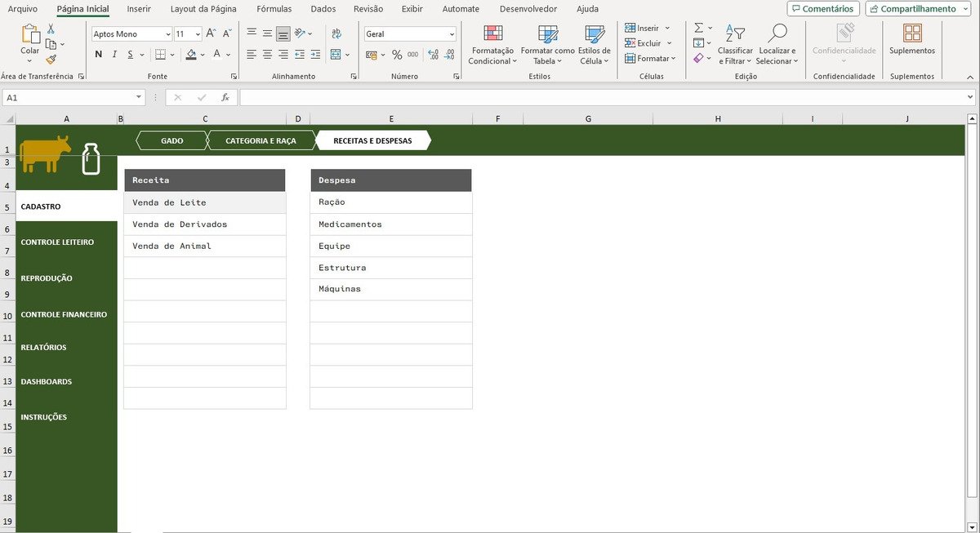Open DASHBOARDS in the sidebar
Screen dimensions: 980x533
(47, 381)
